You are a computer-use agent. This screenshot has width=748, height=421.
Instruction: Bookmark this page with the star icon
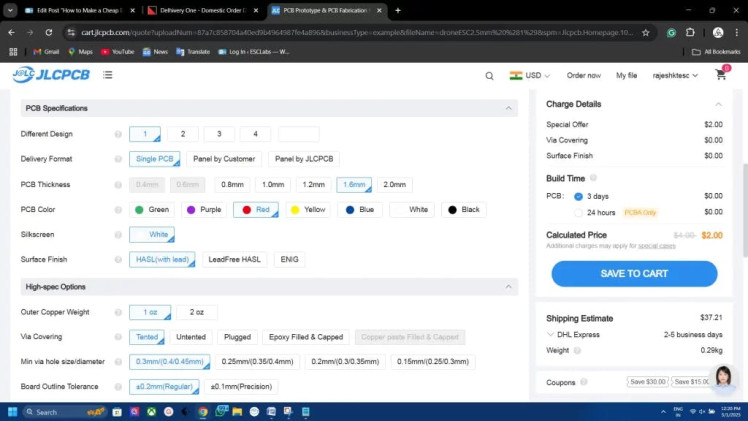coord(646,32)
